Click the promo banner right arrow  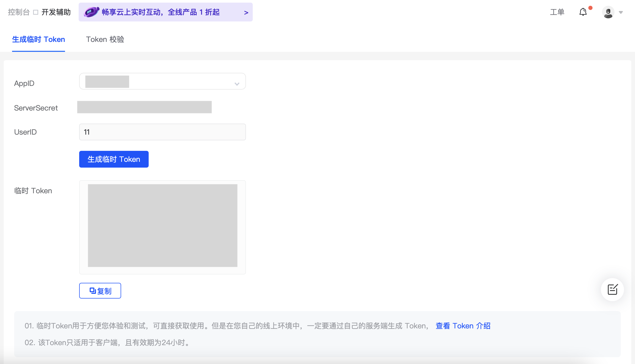pos(246,13)
